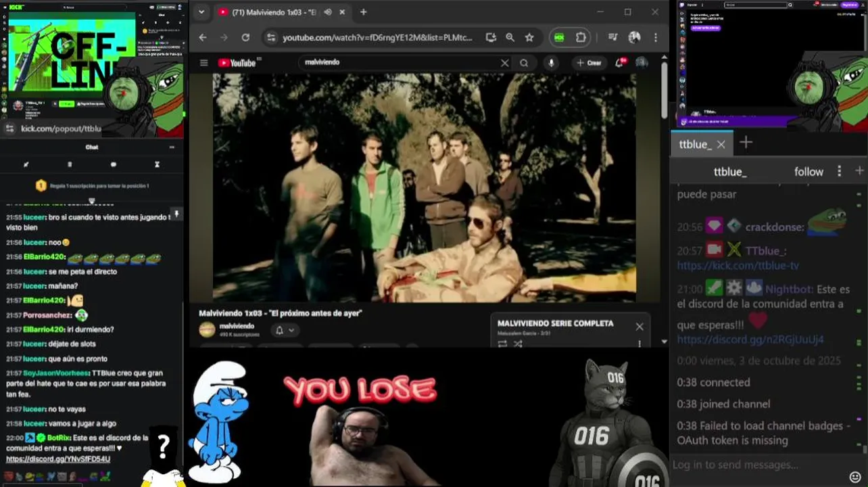The image size is (868, 487).
Task: Run YouTube search with magnifier button
Action: [x=524, y=63]
